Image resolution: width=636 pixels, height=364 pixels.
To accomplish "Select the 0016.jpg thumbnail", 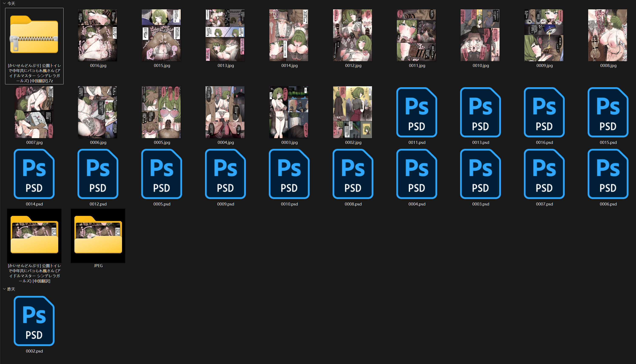I will [98, 35].
